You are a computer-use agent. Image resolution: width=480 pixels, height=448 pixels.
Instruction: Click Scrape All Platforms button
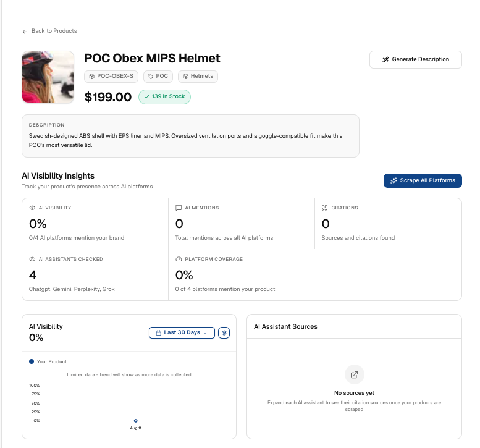[x=423, y=180]
